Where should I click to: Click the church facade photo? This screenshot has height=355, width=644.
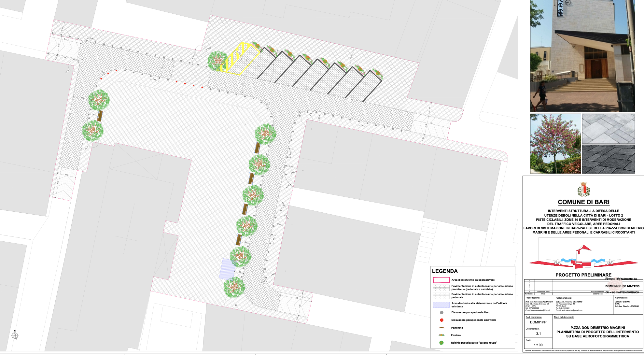[582, 56]
